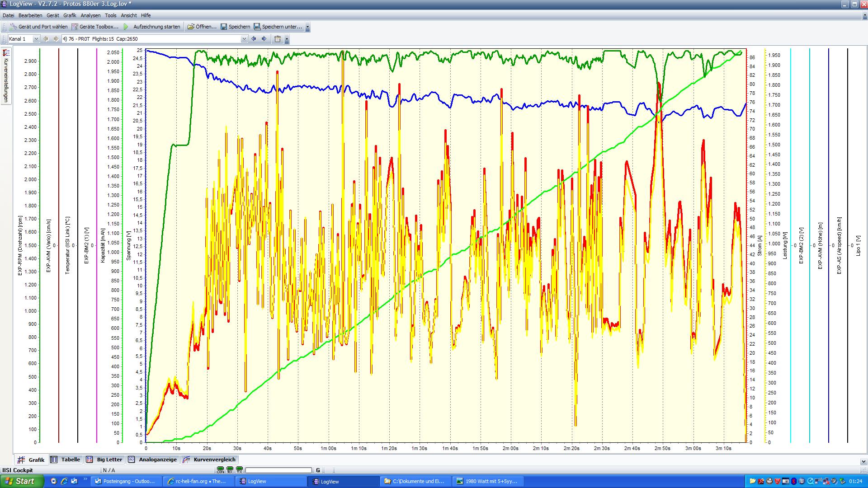The image size is (868, 488).
Task: Click the TX status indicator
Action: (239, 470)
